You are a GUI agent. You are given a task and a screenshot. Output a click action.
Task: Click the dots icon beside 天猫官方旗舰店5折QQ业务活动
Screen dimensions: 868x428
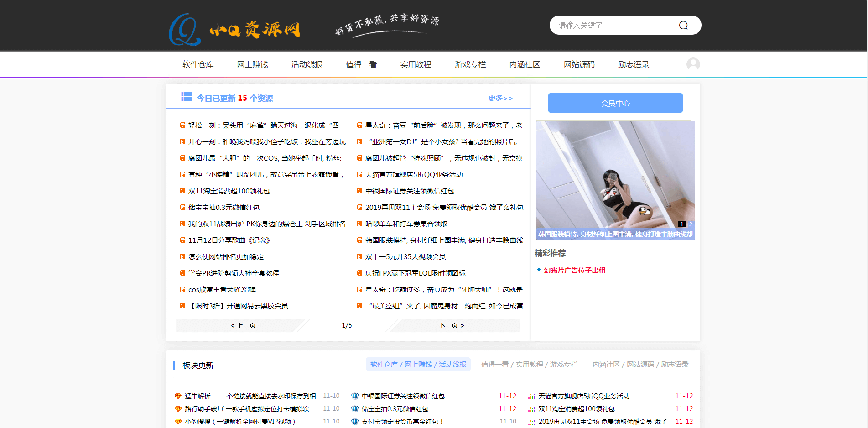tap(531, 397)
